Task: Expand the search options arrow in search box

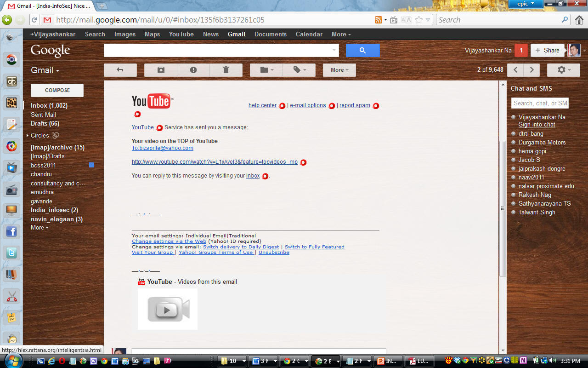Action: click(x=334, y=51)
